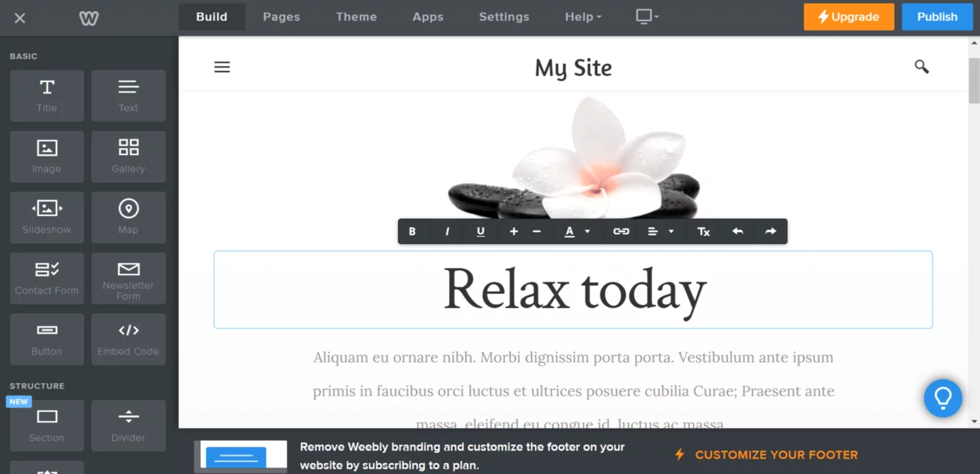Switch to the Theme tab

point(356,16)
